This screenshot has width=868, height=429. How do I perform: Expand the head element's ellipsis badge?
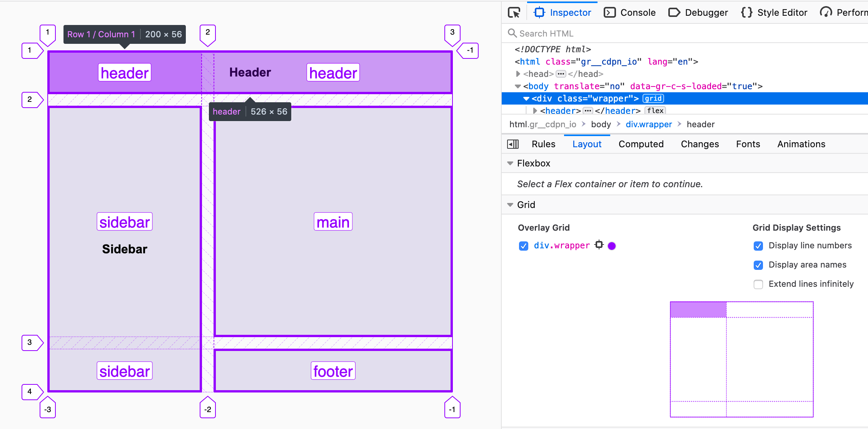pyautogui.click(x=561, y=74)
